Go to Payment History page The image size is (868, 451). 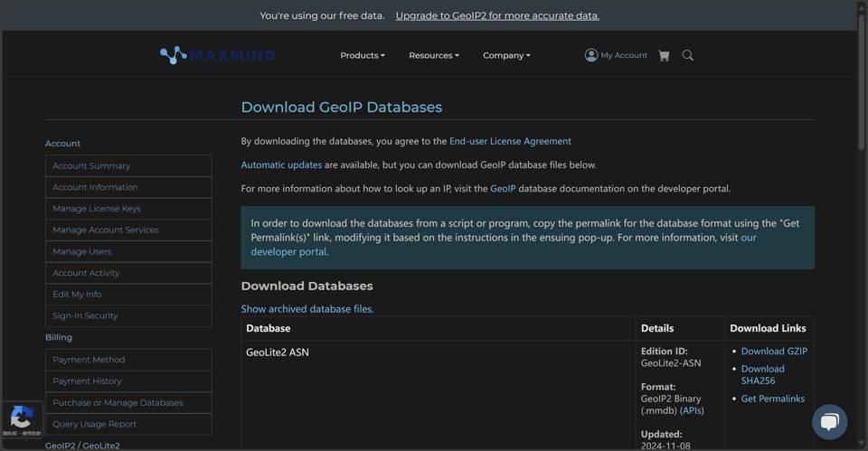tap(87, 381)
